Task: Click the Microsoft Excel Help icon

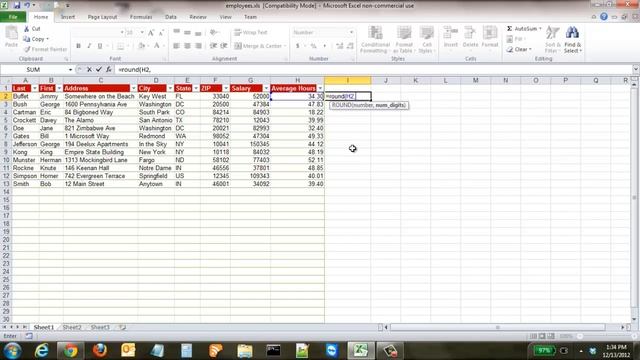Action: (x=604, y=17)
